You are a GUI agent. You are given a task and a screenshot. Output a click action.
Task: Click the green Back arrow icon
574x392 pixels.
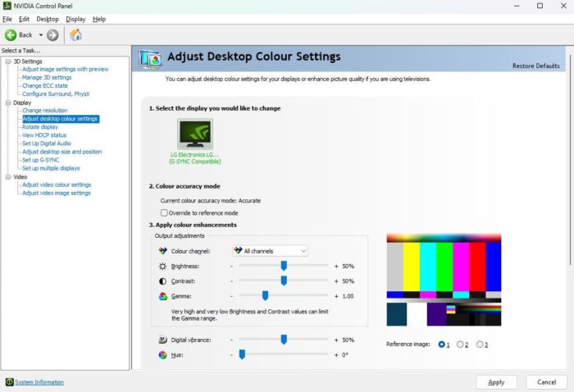point(11,35)
